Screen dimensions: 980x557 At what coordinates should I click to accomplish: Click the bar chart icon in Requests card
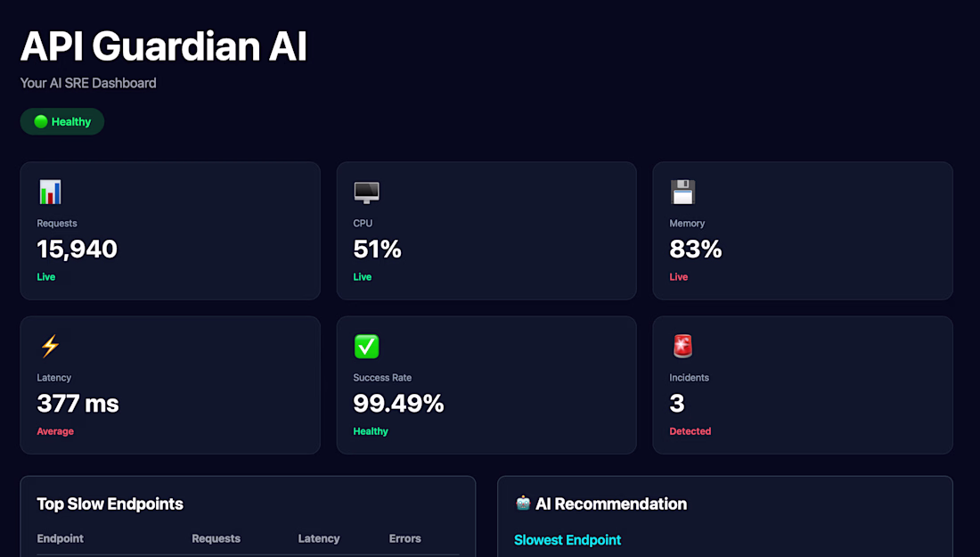point(50,192)
